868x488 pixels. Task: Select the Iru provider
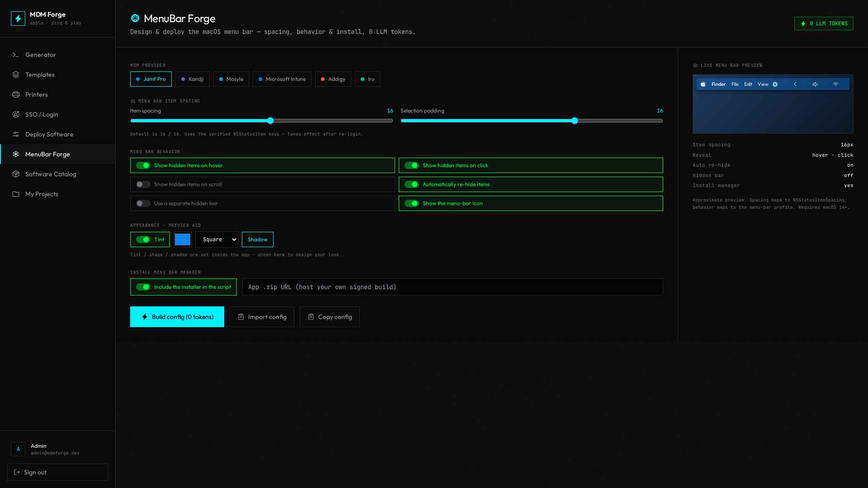pyautogui.click(x=368, y=79)
